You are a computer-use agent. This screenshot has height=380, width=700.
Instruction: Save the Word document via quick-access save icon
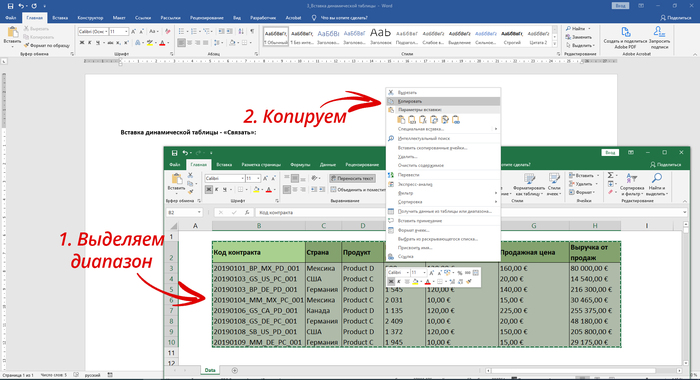(x=10, y=6)
